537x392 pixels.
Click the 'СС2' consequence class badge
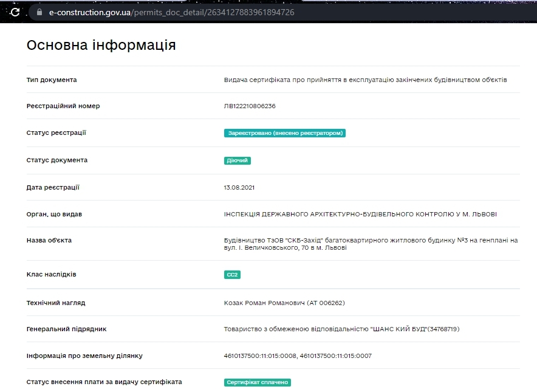click(232, 275)
